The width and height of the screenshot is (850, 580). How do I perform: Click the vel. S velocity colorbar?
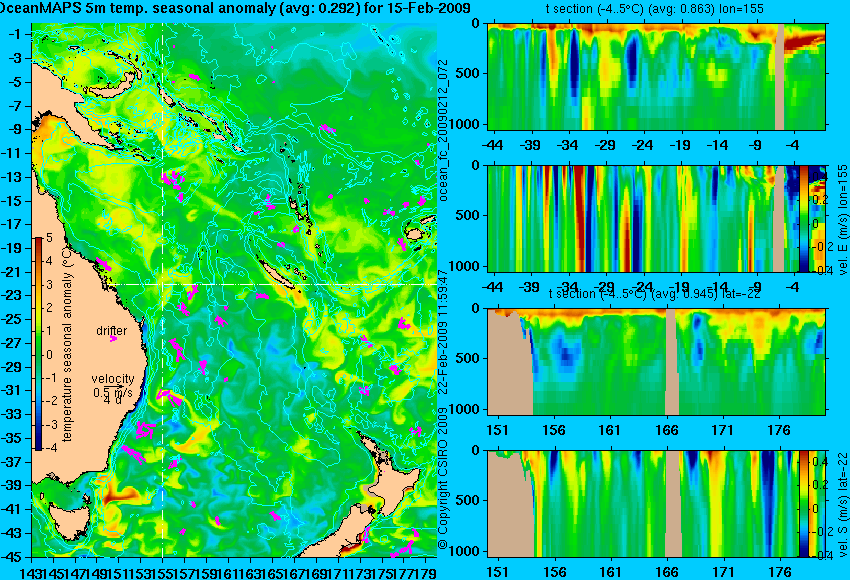[x=803, y=504]
